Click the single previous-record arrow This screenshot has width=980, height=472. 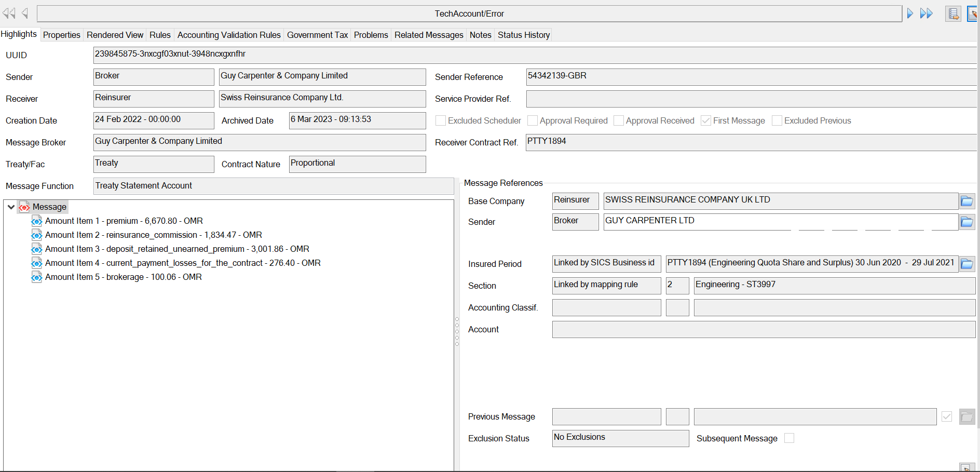24,14
